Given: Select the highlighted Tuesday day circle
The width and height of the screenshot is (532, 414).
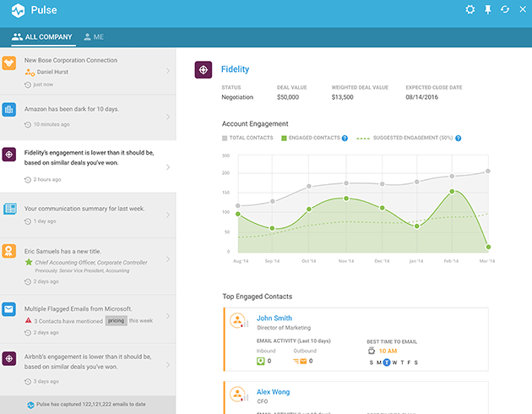Looking at the screenshot, I should tap(387, 362).
